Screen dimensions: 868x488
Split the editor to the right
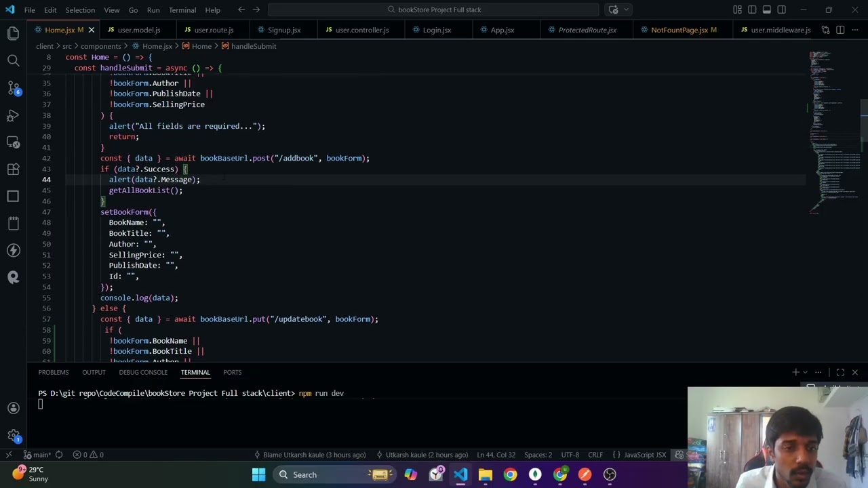tap(840, 30)
